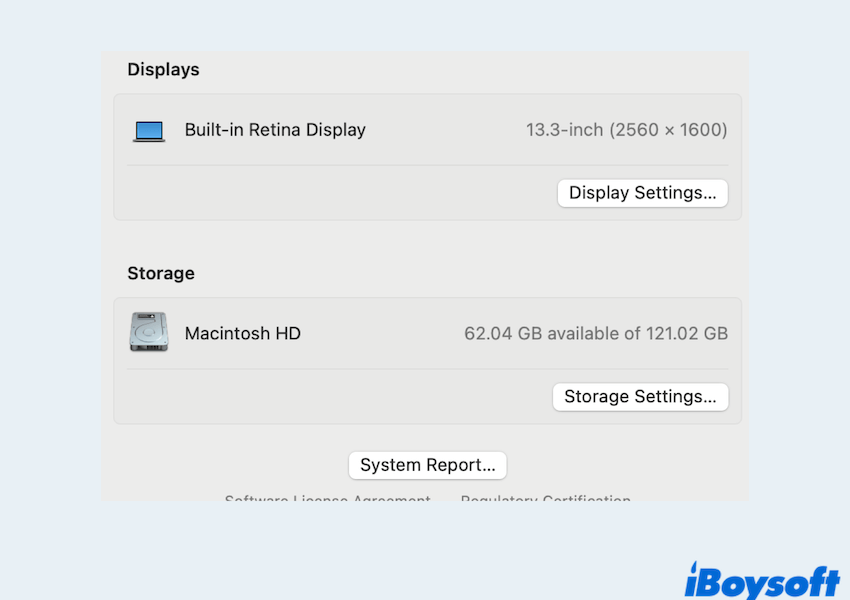Select the Macintosh HD volume name

pyautogui.click(x=242, y=334)
